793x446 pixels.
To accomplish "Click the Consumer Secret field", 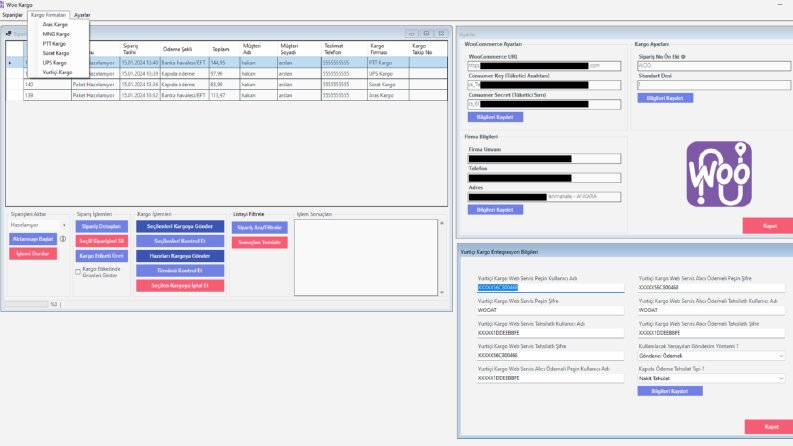I will 544,104.
